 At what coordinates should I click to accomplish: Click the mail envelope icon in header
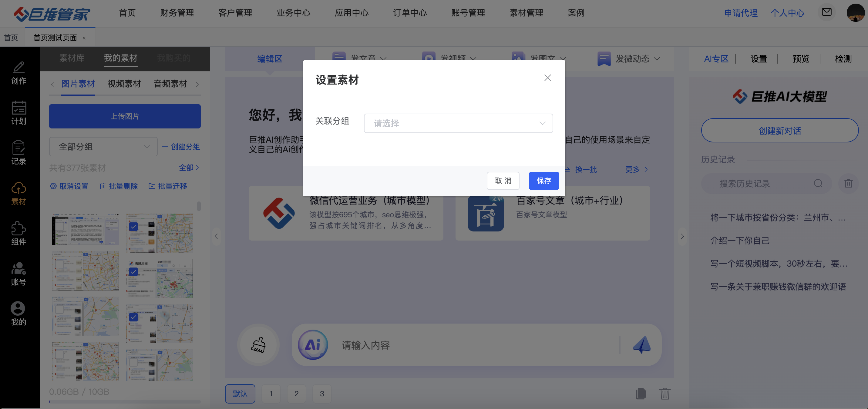pyautogui.click(x=826, y=12)
